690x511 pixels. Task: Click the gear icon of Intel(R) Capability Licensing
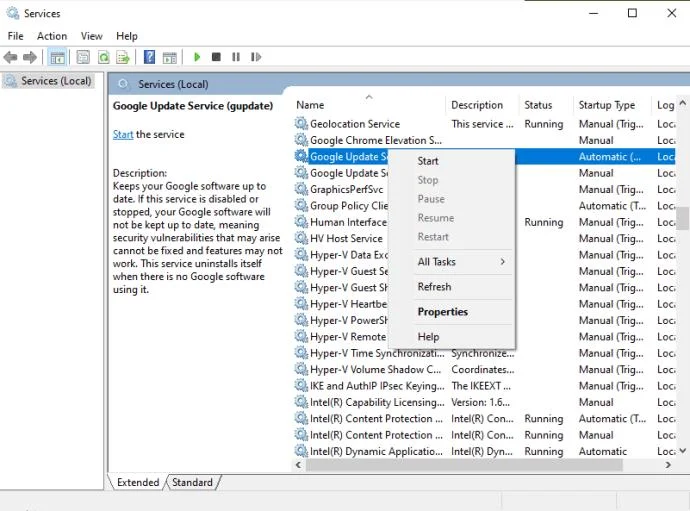pyautogui.click(x=301, y=402)
